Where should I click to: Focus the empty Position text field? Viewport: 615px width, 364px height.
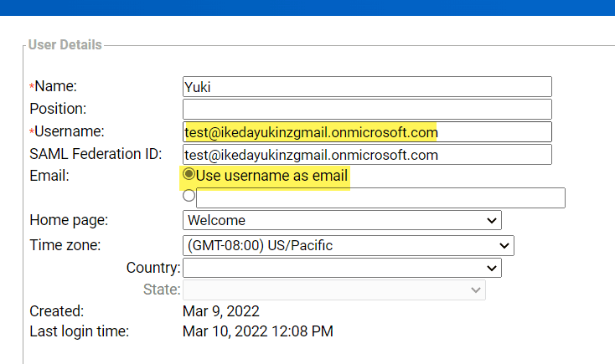pyautogui.click(x=367, y=109)
